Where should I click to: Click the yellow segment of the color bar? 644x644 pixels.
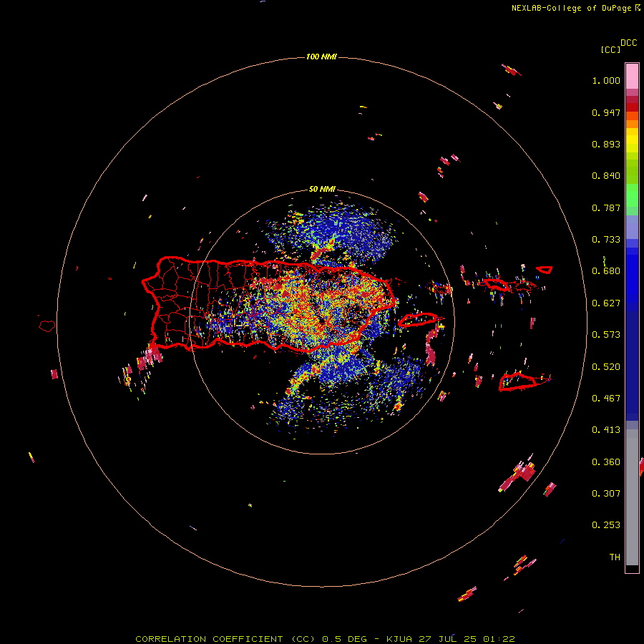632,140
